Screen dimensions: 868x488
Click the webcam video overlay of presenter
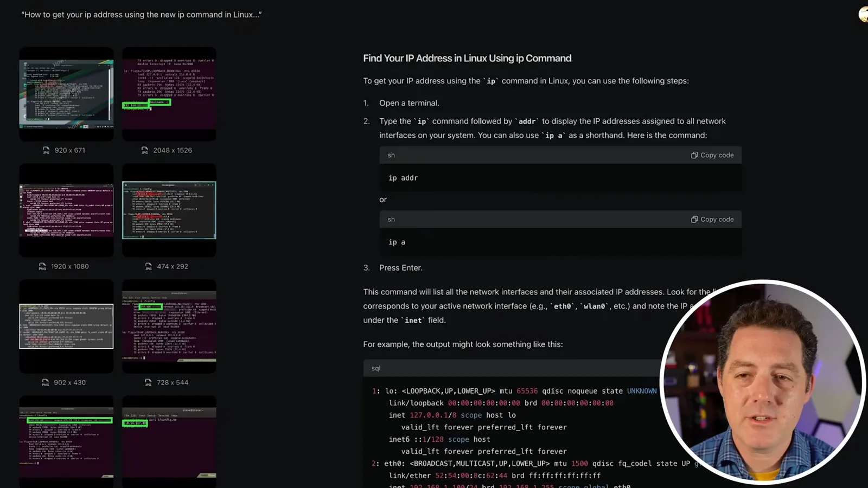pos(762,382)
